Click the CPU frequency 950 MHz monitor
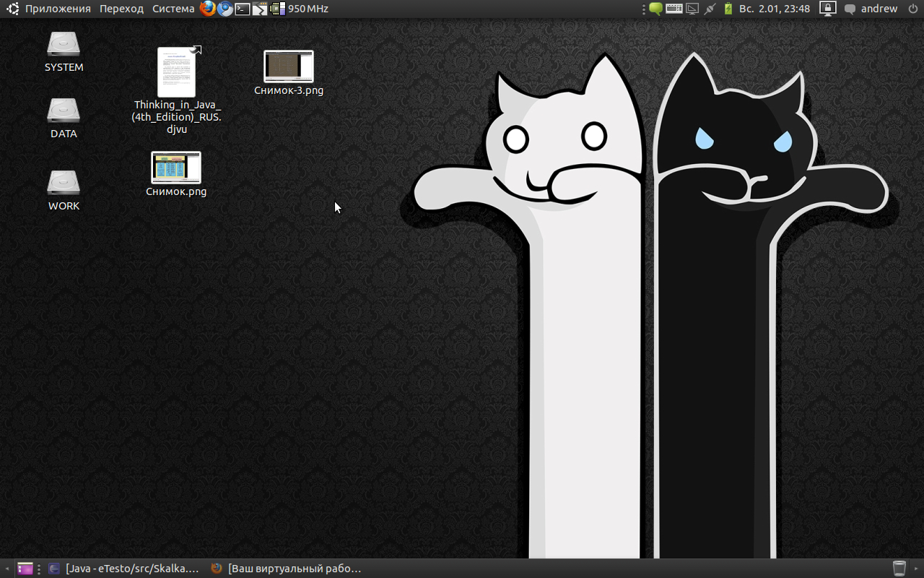 point(308,9)
